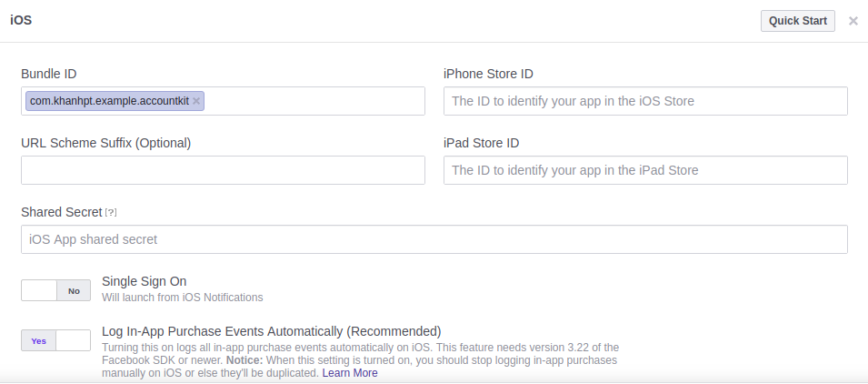
Task: Remove the com.khanhpt.example.accountkit bundle ID token
Action: 196,101
